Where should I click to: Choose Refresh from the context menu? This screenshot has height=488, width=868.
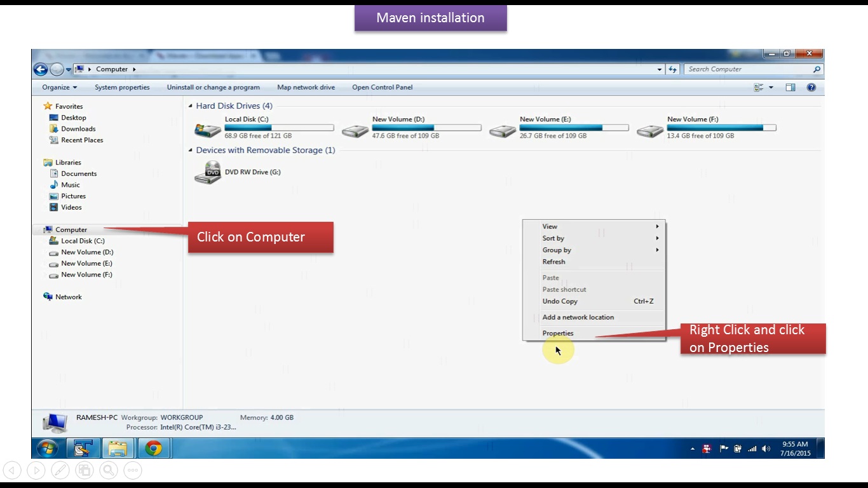coord(594,262)
